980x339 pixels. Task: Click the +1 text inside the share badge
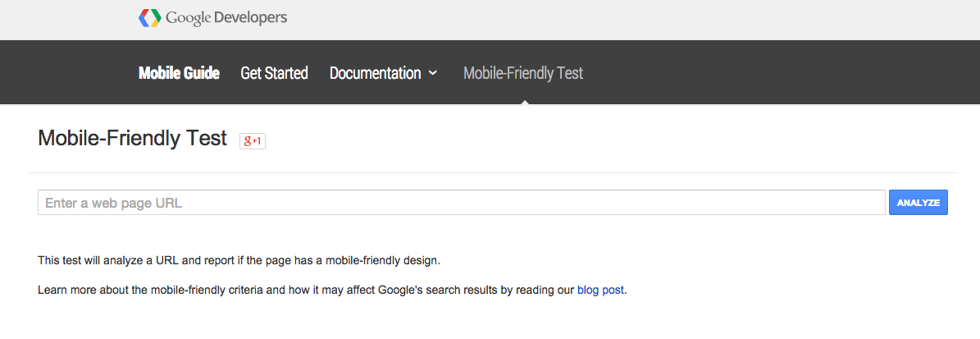257,141
